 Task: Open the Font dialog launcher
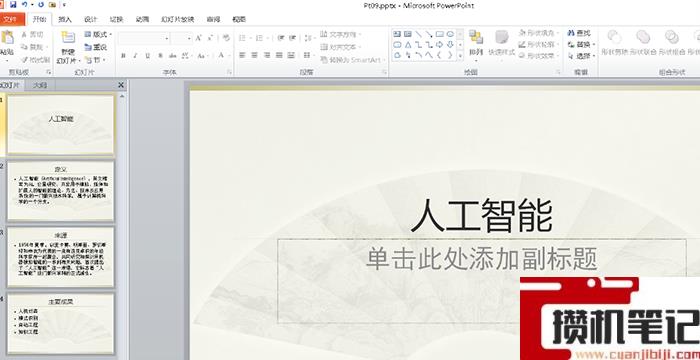[229, 72]
